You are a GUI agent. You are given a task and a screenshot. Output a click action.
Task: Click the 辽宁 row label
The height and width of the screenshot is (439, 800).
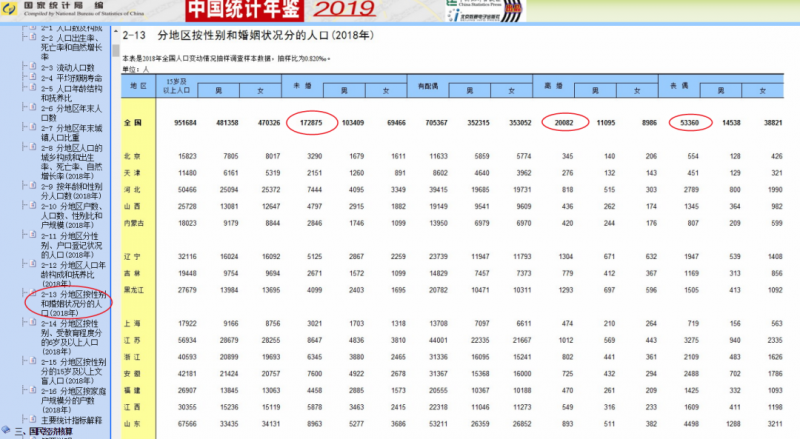[132, 256]
